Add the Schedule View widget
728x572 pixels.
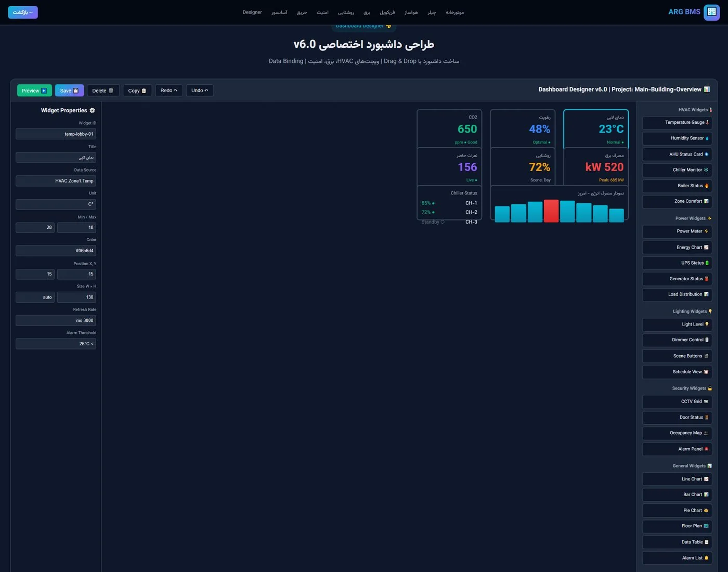677,372
